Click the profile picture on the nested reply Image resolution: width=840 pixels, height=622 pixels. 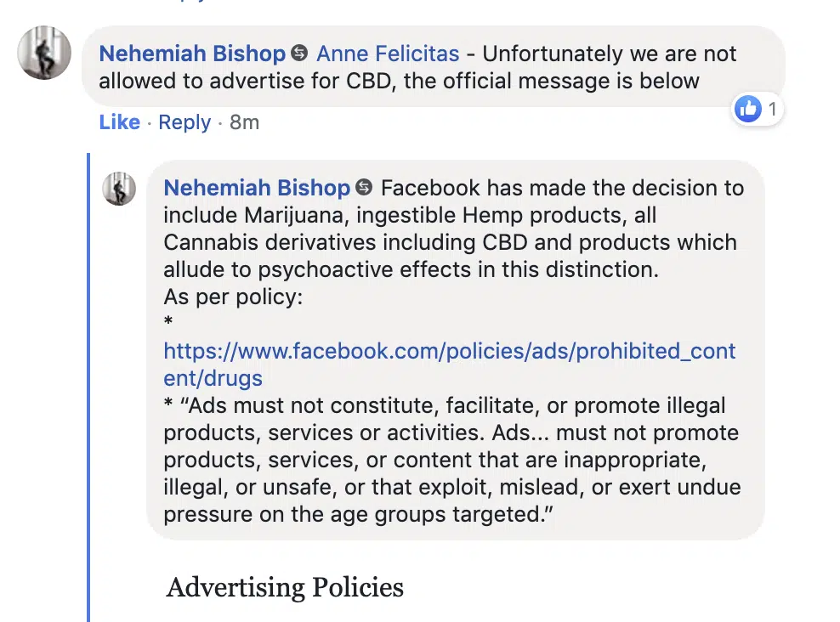pos(119,189)
